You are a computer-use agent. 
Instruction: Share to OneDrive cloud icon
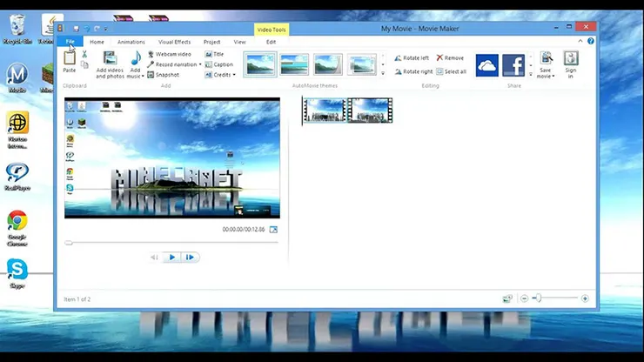coord(487,65)
